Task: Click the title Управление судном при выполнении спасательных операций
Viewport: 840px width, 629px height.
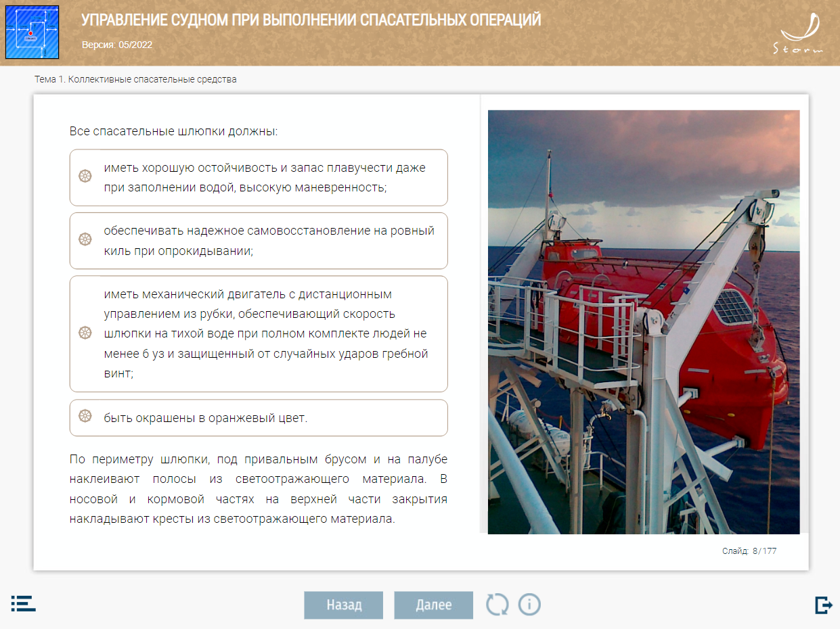Action: tap(311, 20)
